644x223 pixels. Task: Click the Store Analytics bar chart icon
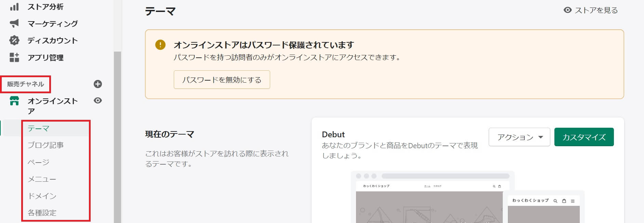[x=14, y=6]
